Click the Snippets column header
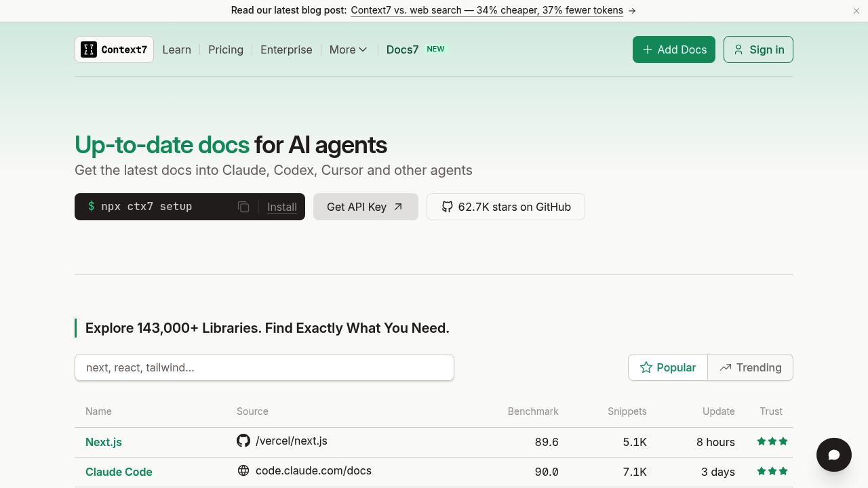This screenshot has height=488, width=868. [627, 411]
